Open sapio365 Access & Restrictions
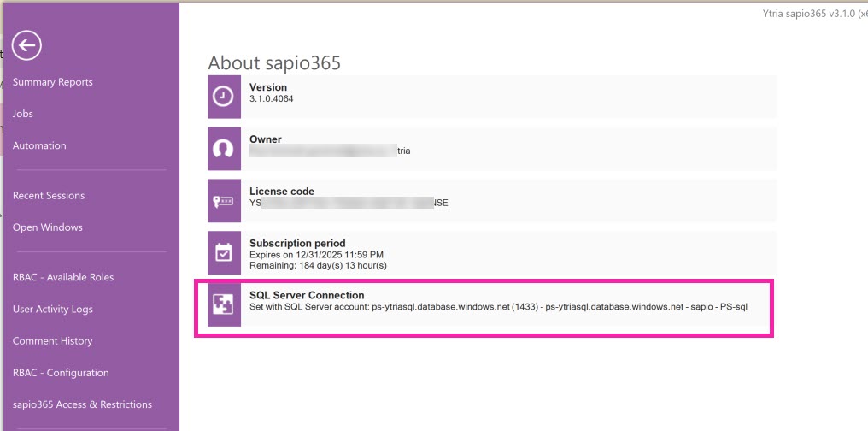This screenshot has height=431, width=868. click(x=82, y=404)
